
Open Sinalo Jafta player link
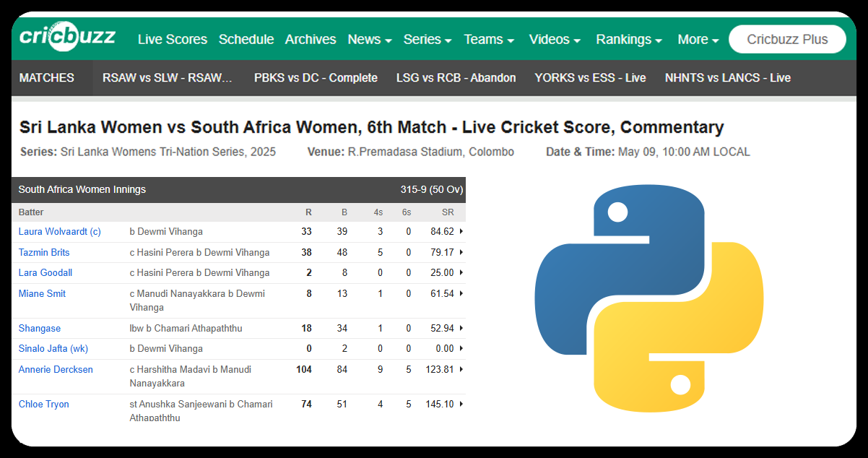click(53, 349)
